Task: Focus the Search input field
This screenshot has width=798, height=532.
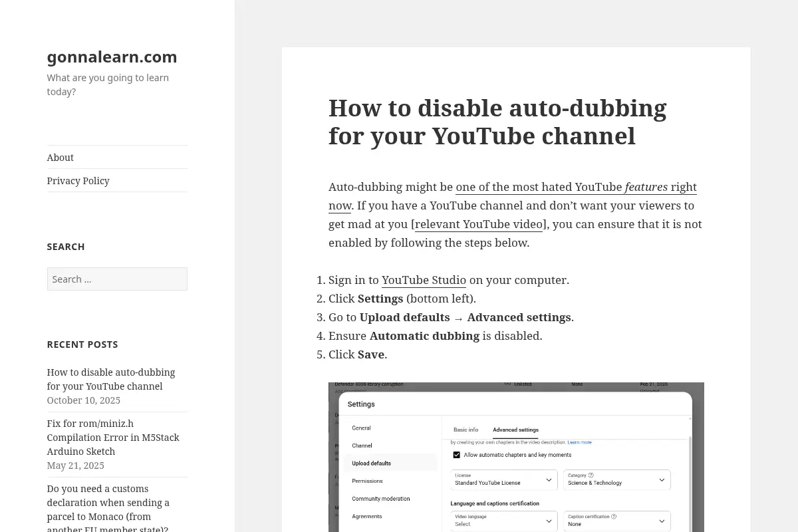Action: (117, 279)
